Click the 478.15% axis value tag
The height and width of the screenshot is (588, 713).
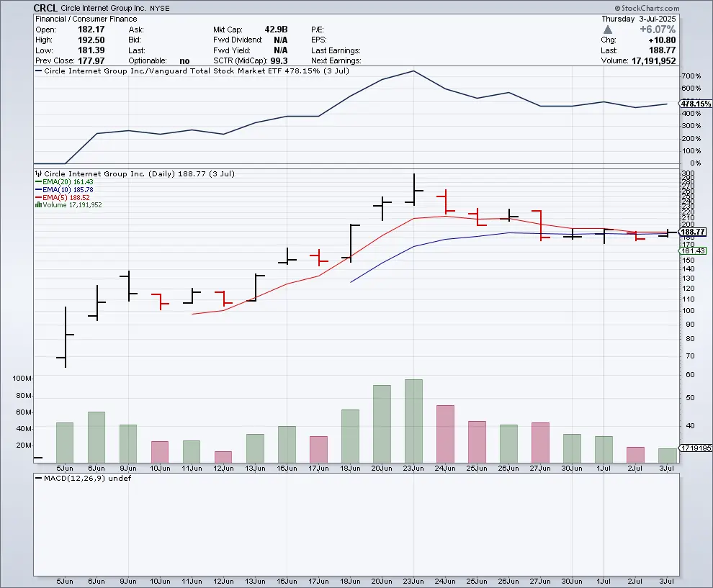click(x=696, y=104)
